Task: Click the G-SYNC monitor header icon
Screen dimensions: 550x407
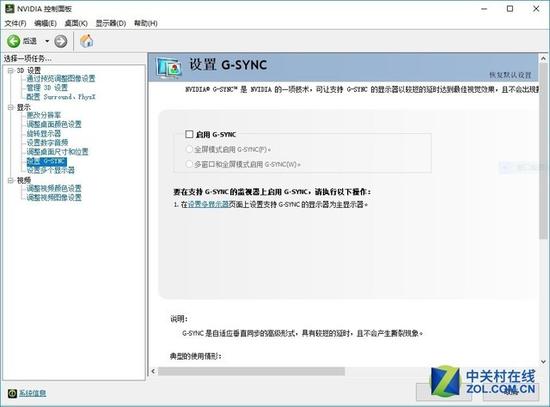Action: (169, 67)
